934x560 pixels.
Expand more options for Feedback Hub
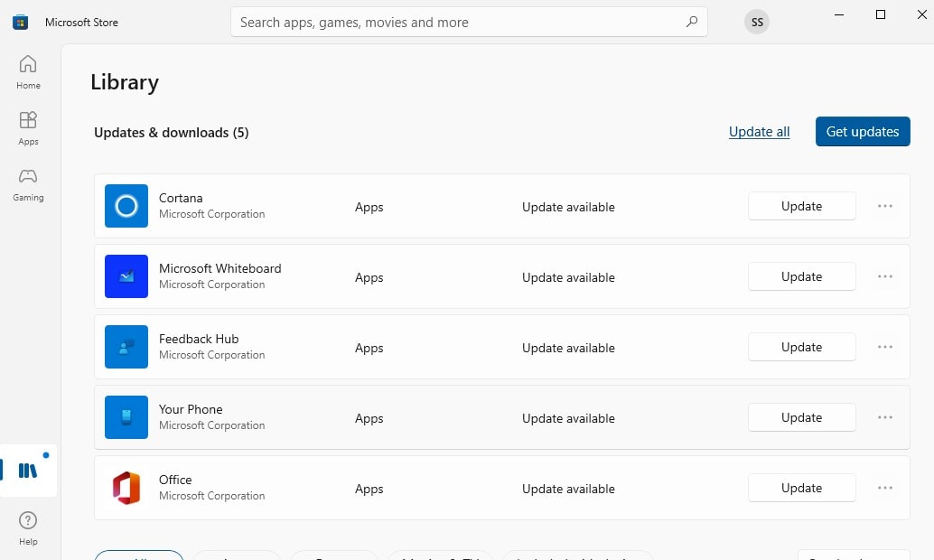885,347
